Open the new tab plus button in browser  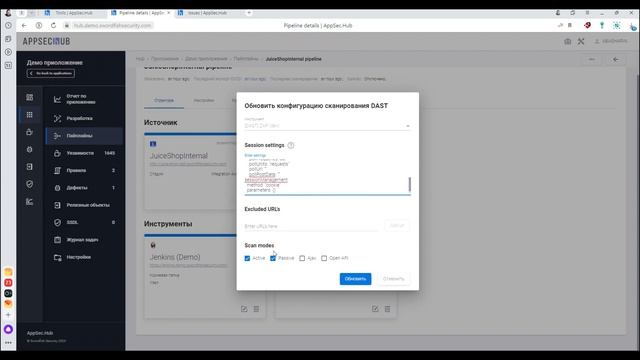(x=249, y=13)
